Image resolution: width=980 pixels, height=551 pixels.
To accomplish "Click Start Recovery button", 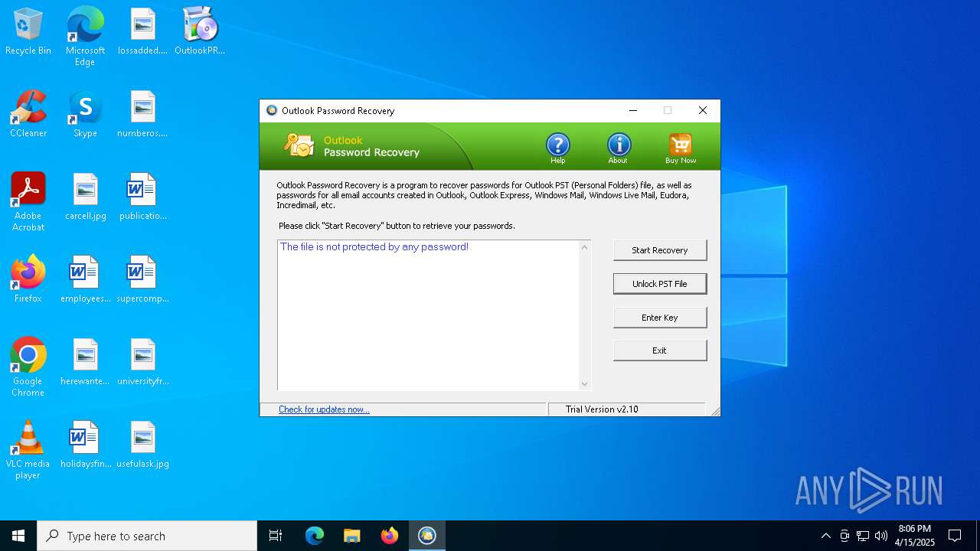I will [660, 250].
